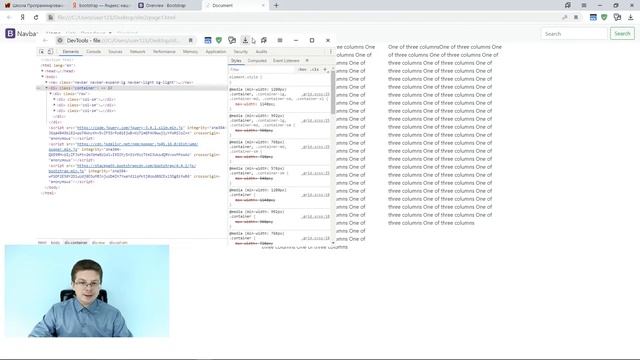Click the navbar Search input field

(x=574, y=34)
